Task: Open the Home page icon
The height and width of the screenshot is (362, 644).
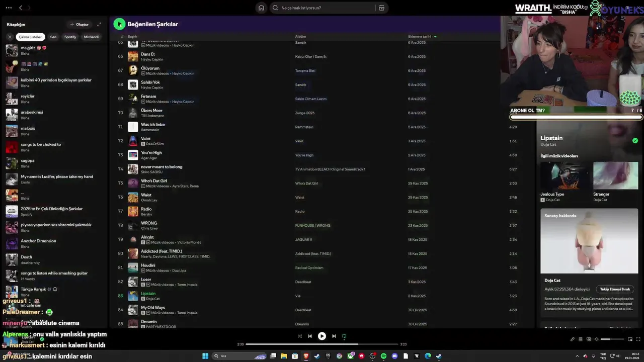Action: pos(261,8)
